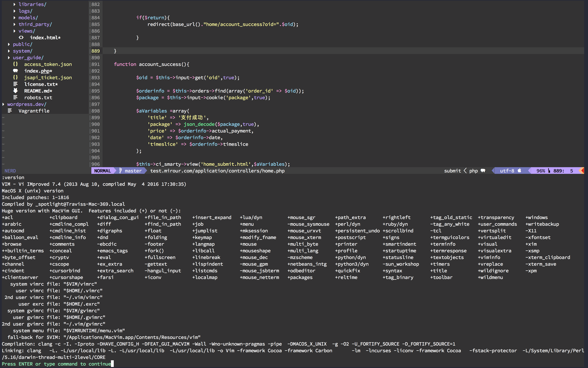The image size is (588, 368).
Task: Expand the third_party/ folder arrow
Action: click(x=15, y=24)
